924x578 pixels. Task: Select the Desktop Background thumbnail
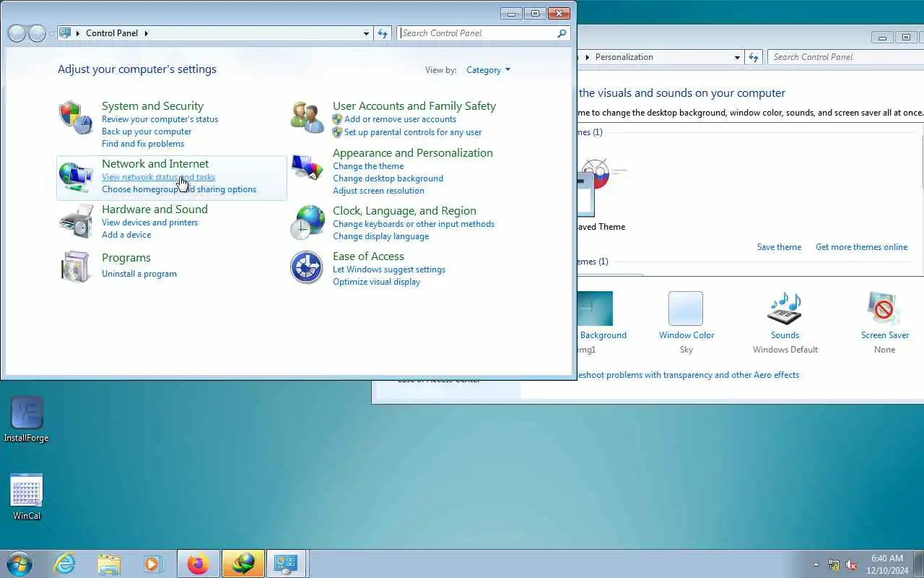point(596,309)
